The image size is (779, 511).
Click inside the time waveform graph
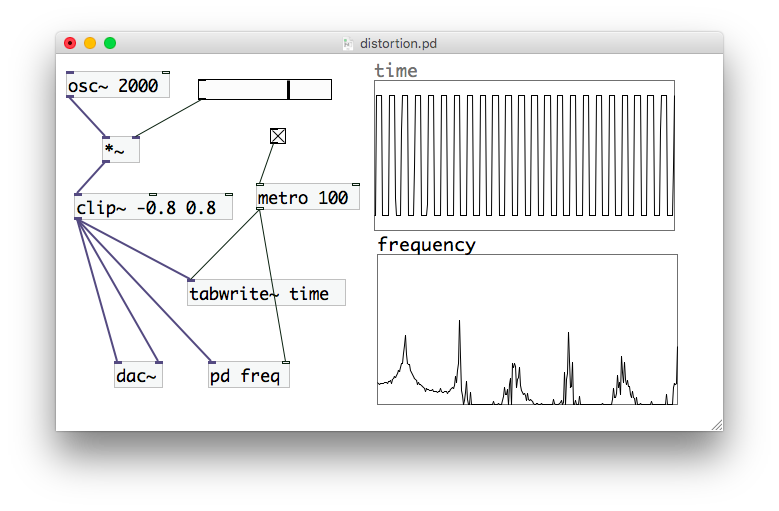pos(524,155)
